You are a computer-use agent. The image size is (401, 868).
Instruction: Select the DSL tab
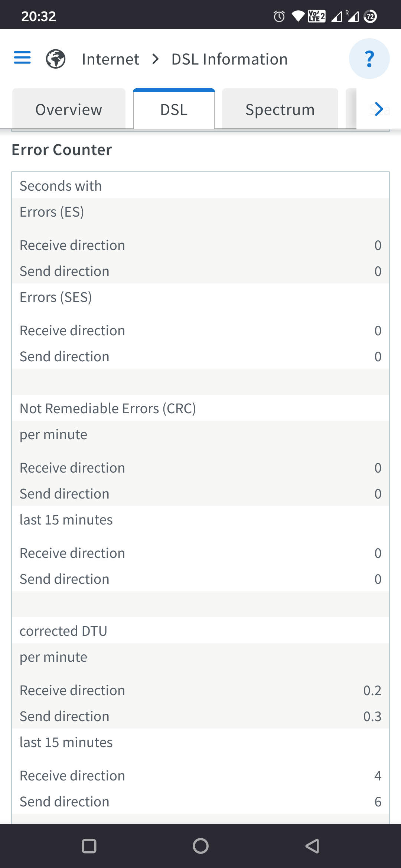[174, 109]
